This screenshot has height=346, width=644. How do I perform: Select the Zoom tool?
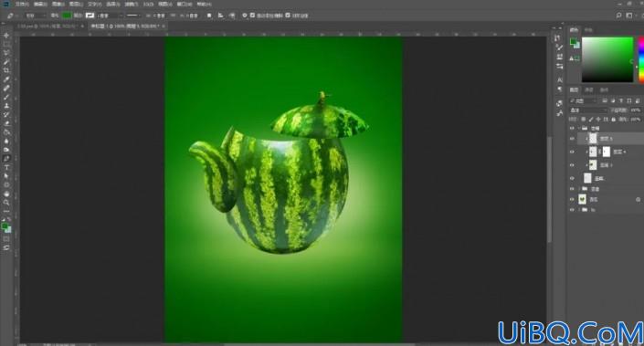click(6, 203)
